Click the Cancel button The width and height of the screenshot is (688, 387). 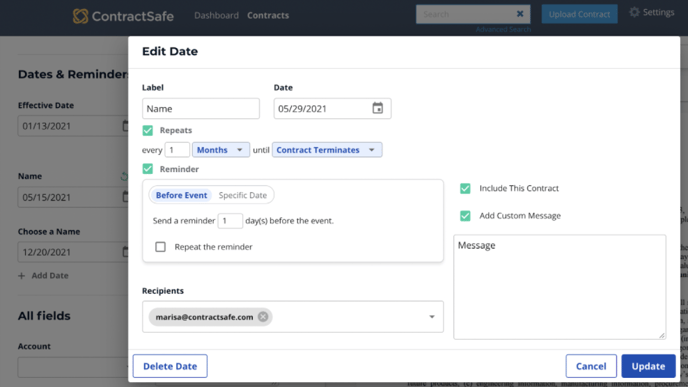coord(591,366)
